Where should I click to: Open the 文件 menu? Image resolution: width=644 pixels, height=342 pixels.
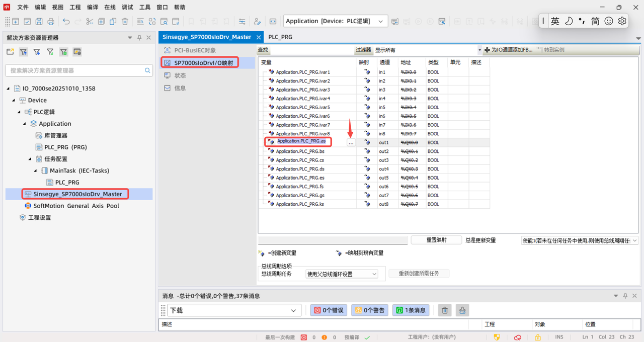[x=23, y=8]
